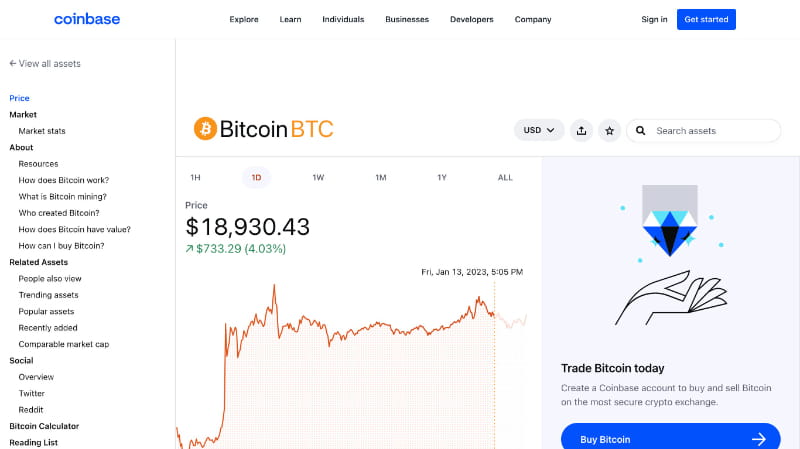Viewport: 800px width, 449px height.
Task: Click the star watchlist icon
Action: click(x=609, y=130)
